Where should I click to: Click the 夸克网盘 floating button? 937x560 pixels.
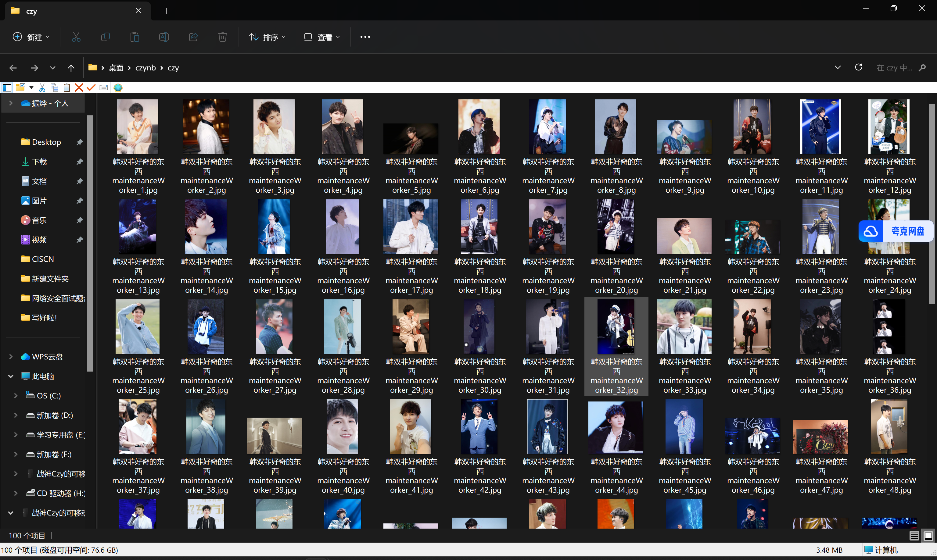pos(896,231)
